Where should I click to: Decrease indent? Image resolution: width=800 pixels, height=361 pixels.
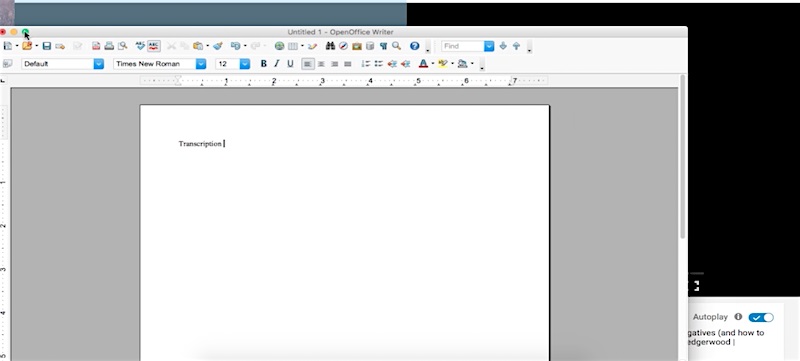392,64
